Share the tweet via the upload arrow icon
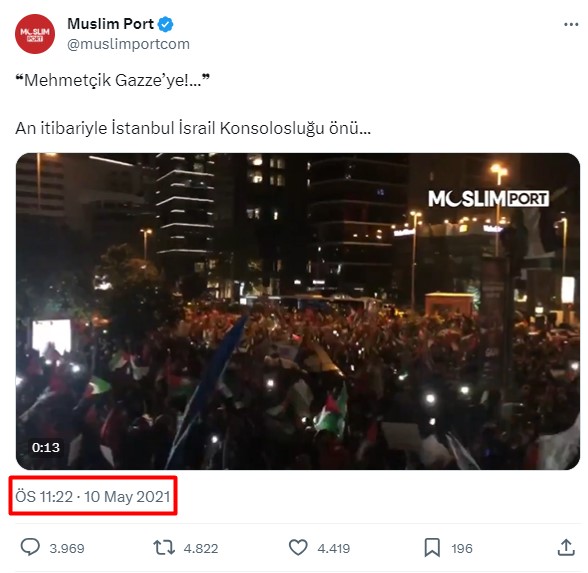 pos(566,548)
